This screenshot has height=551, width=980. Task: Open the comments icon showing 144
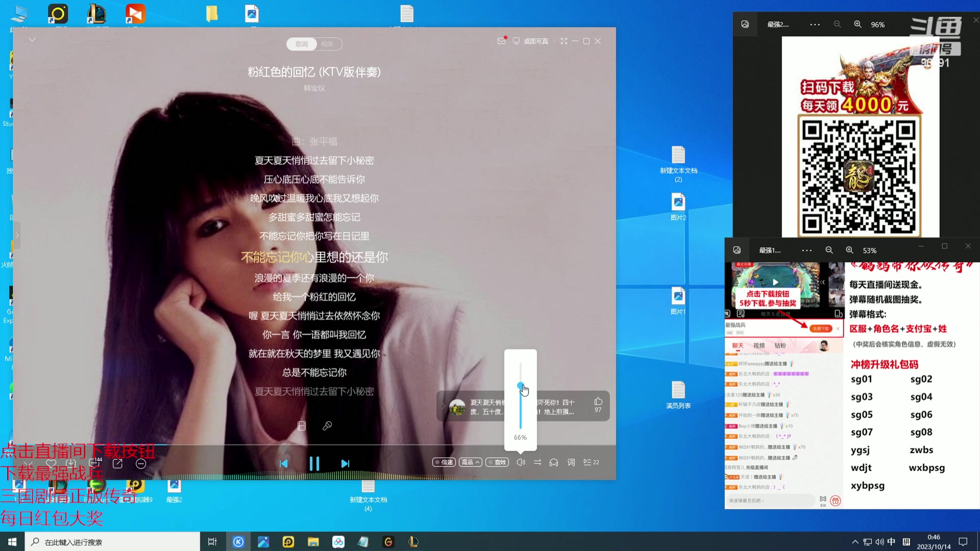point(94,463)
